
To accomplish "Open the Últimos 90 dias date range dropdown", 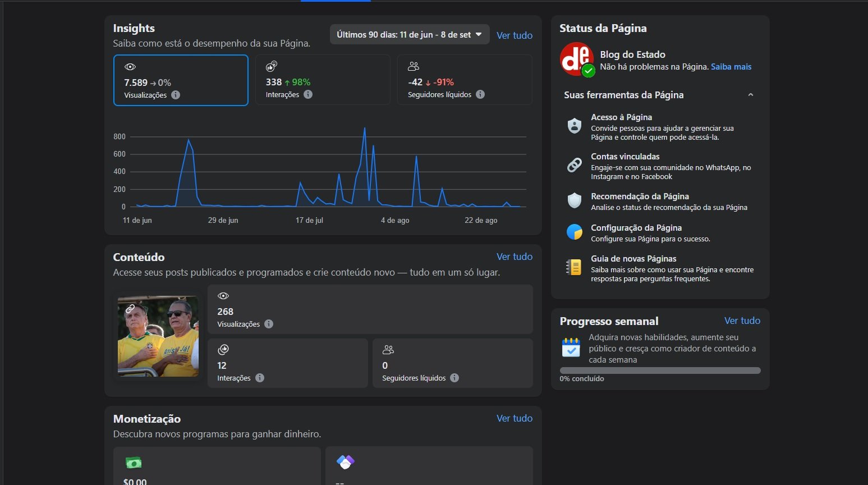I will point(409,35).
